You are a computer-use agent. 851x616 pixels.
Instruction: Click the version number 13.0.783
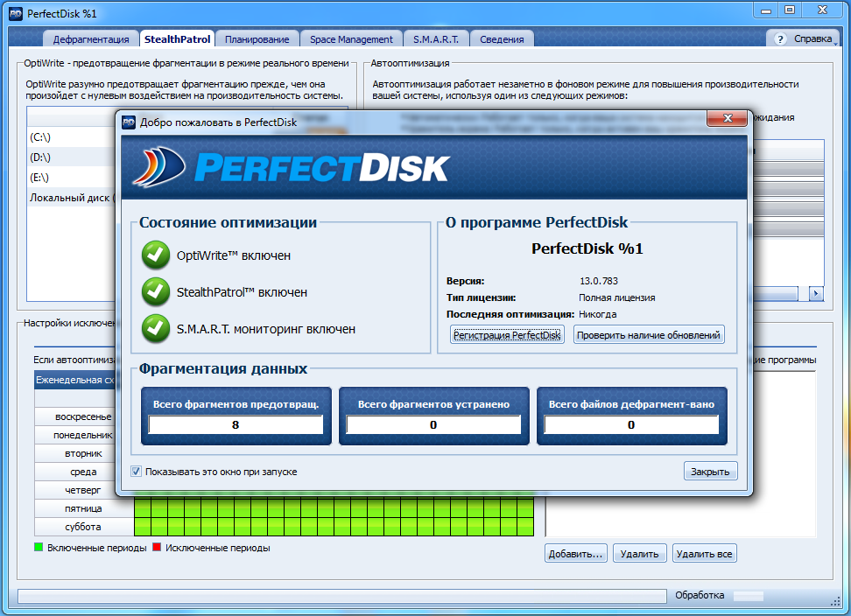599,281
